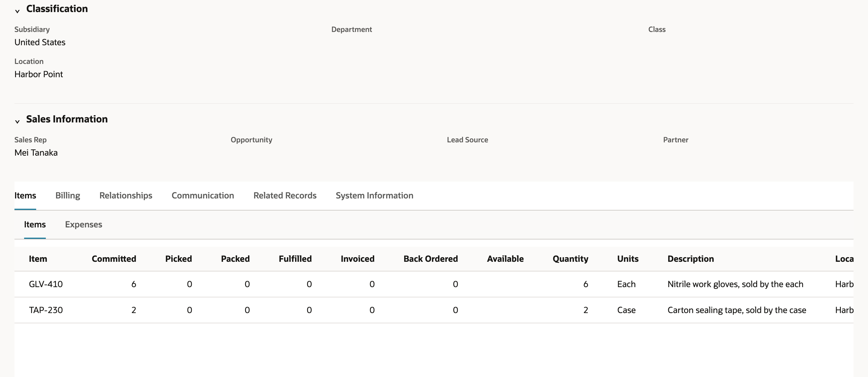Click the Quantity column header
Image resolution: width=868 pixels, height=377 pixels.
(571, 259)
